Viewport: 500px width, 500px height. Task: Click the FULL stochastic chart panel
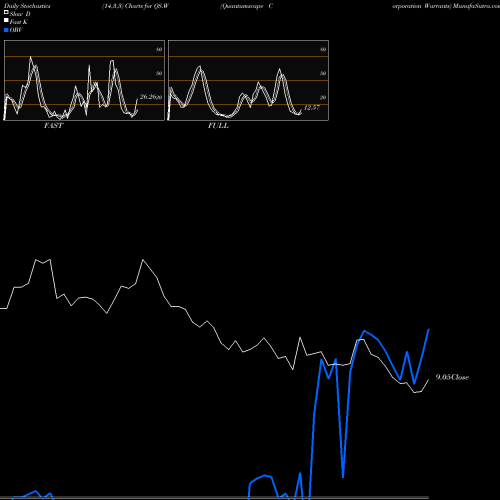click(x=248, y=80)
